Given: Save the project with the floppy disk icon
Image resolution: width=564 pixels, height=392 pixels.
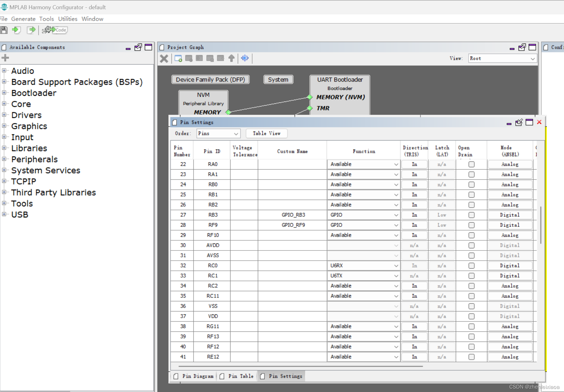Looking at the screenshot, I should point(4,30).
